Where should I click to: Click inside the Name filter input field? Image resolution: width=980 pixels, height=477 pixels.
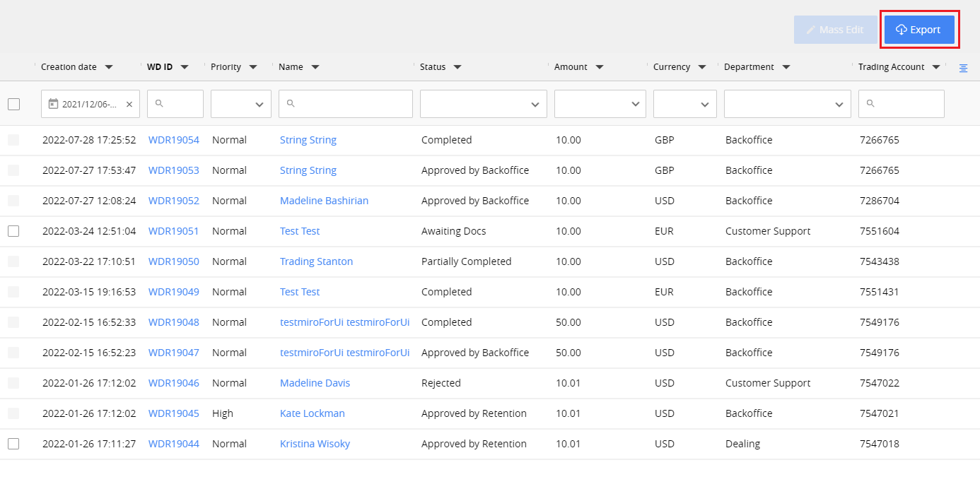[x=346, y=103]
